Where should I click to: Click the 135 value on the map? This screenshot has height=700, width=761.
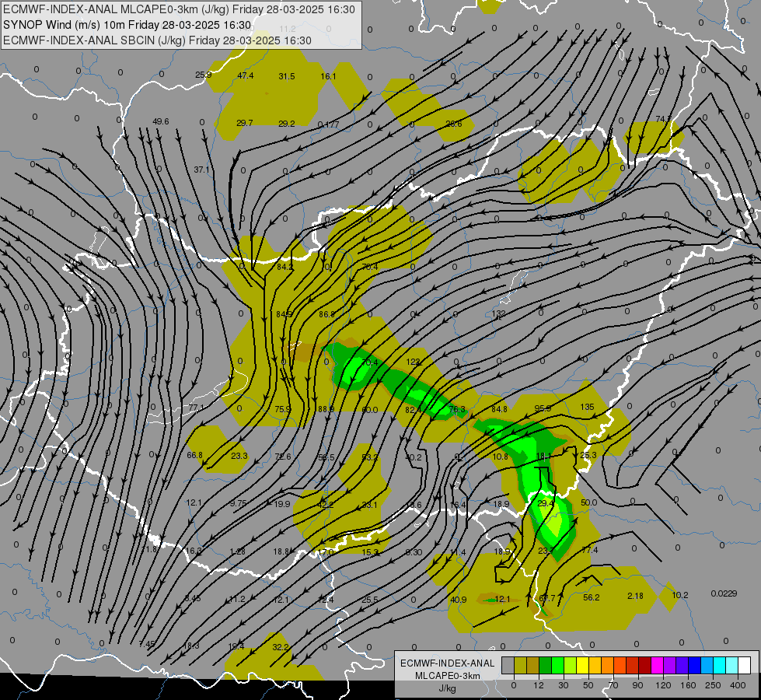[x=587, y=407]
